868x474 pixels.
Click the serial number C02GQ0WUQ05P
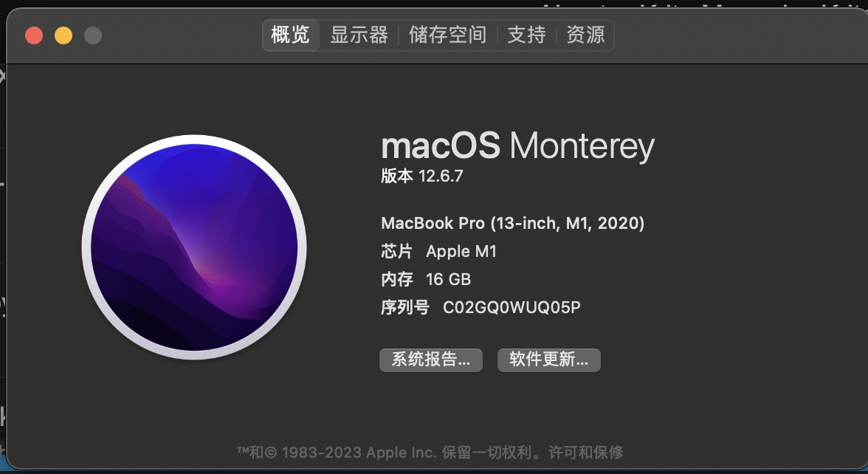pos(512,307)
